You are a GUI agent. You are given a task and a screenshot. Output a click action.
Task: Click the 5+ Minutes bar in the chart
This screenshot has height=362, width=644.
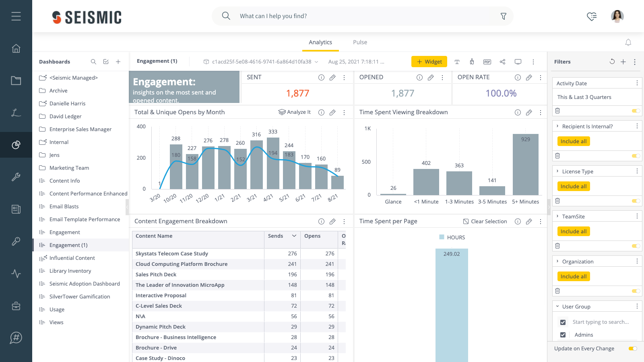526,165
